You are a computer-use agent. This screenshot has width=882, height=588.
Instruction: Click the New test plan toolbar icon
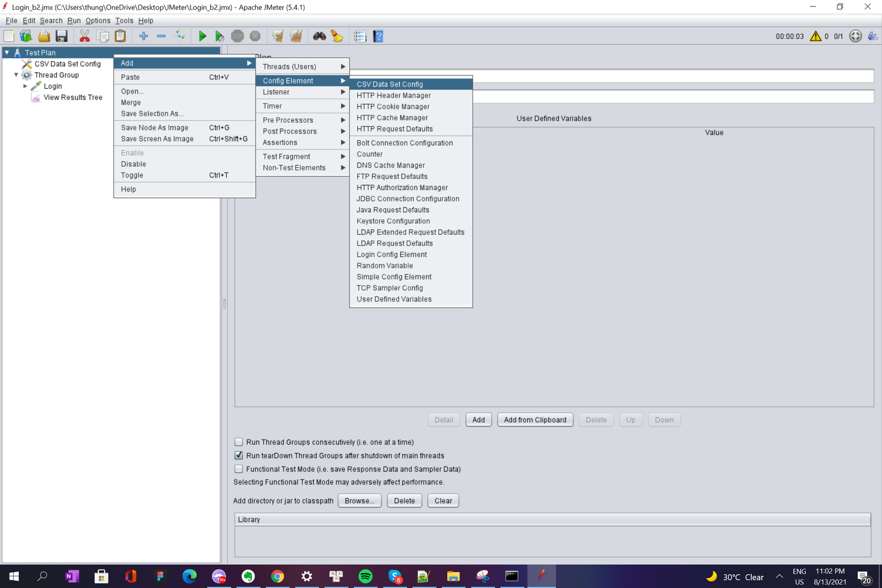point(9,36)
